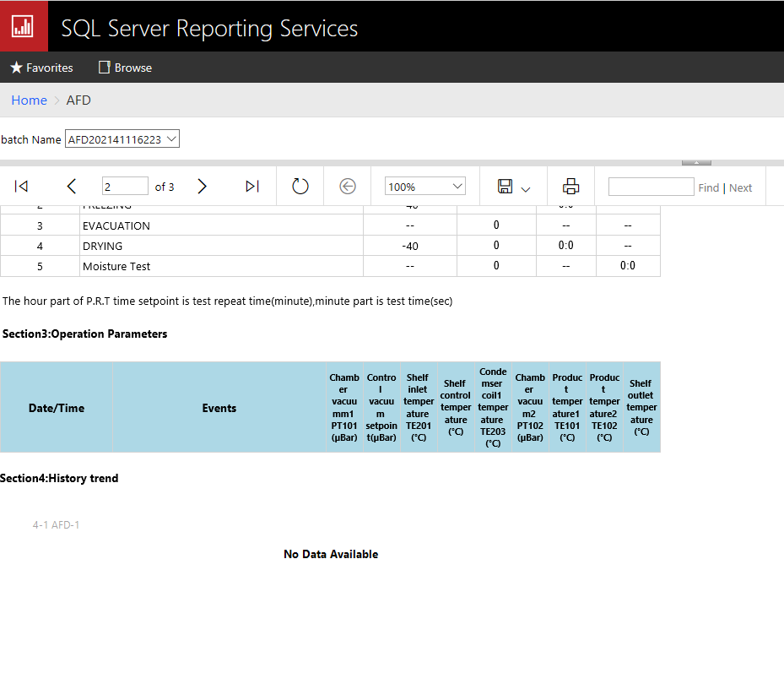Click Product temperature1 TE101 header

[x=567, y=408]
